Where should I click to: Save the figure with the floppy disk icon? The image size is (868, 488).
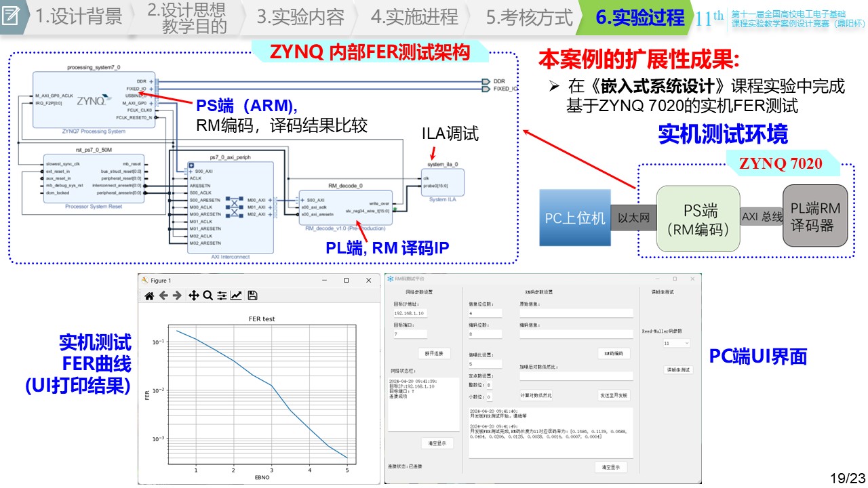click(252, 296)
